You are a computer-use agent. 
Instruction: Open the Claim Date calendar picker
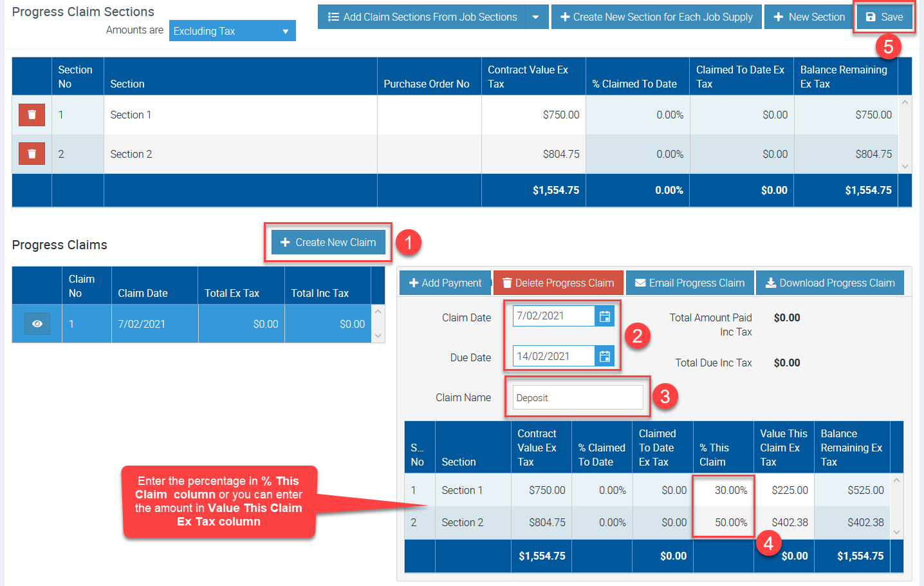tap(604, 316)
